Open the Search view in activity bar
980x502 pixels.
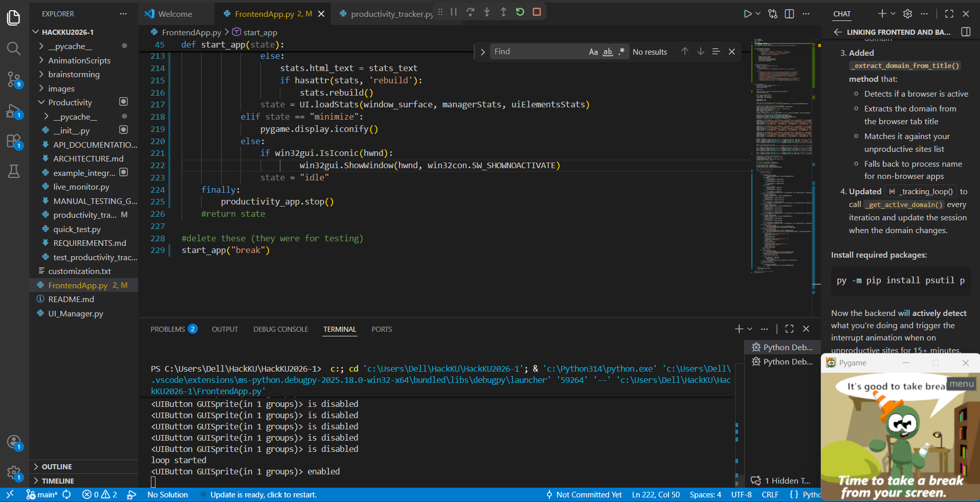[14, 49]
